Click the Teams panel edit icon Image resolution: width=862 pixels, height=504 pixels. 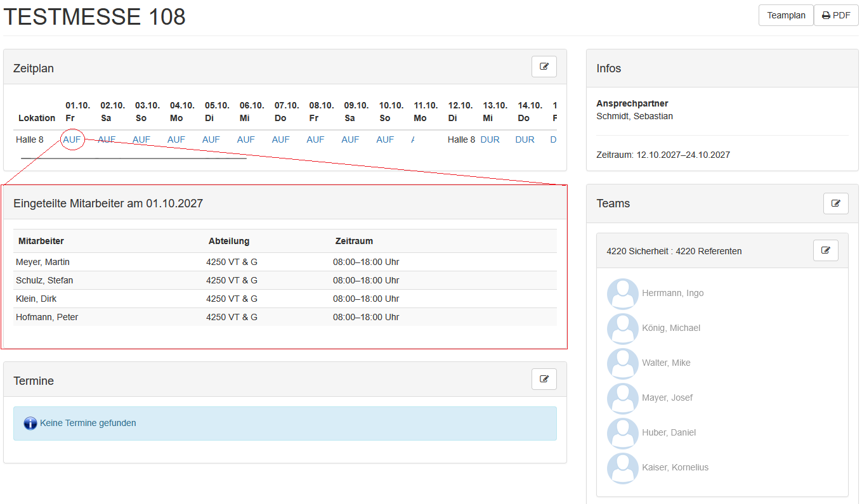click(835, 204)
